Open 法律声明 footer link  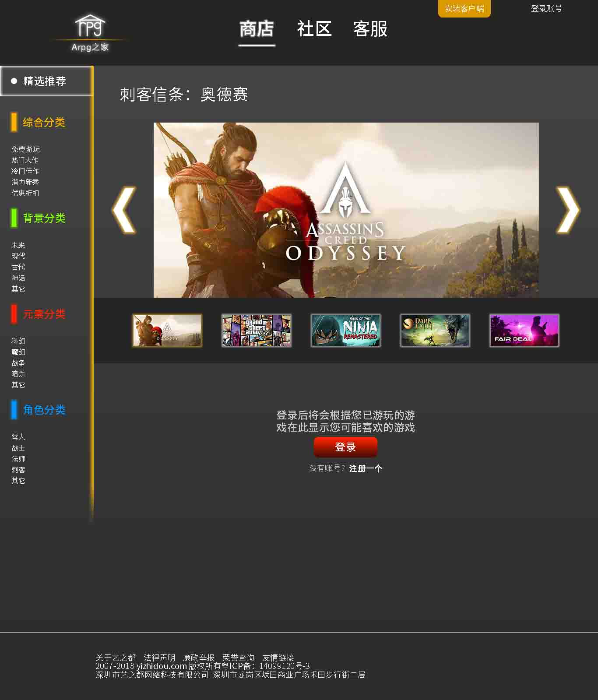pos(159,658)
